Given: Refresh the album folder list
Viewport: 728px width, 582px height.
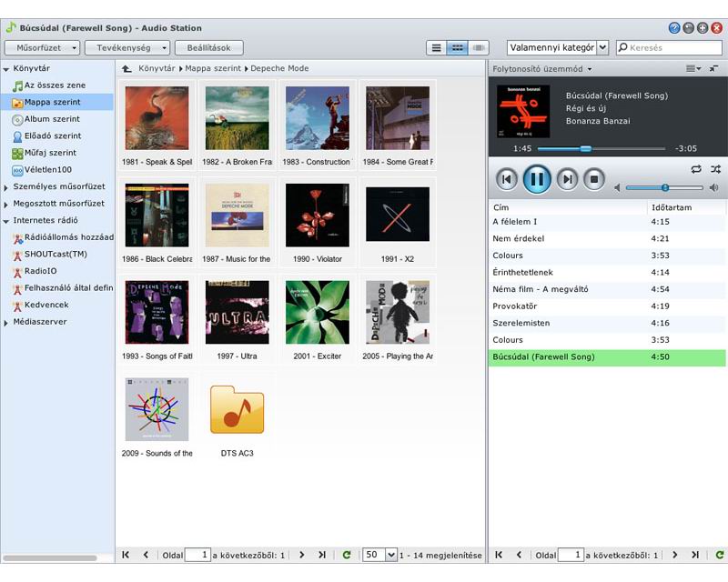Looking at the screenshot, I should click(x=346, y=555).
